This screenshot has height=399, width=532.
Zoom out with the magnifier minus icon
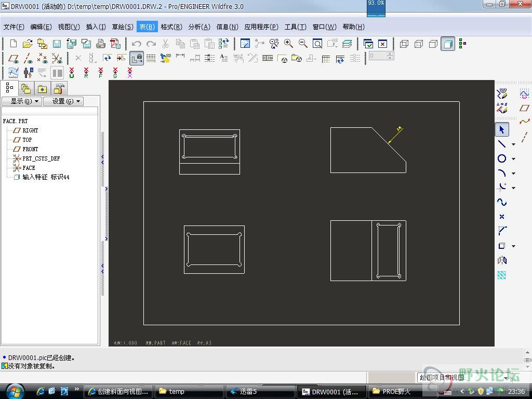point(303,44)
